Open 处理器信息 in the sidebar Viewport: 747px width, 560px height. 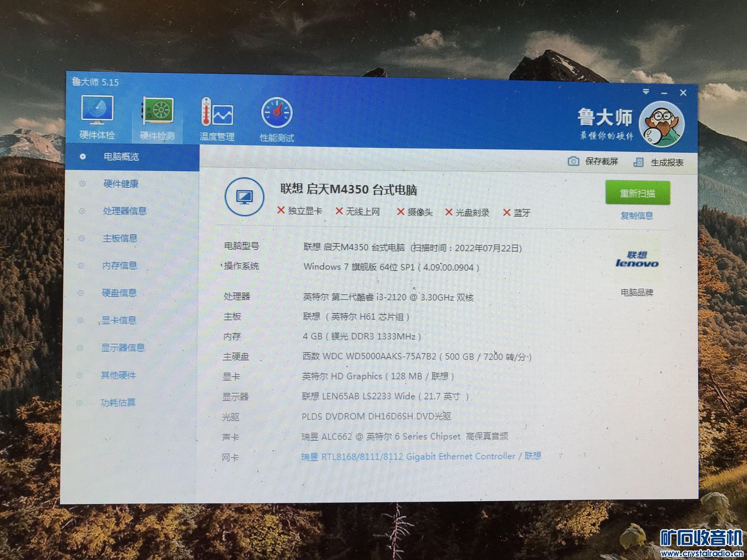pos(125,211)
